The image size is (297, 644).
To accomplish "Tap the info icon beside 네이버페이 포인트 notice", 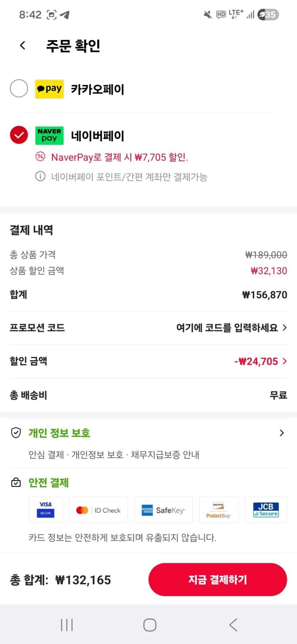I will pos(40,176).
